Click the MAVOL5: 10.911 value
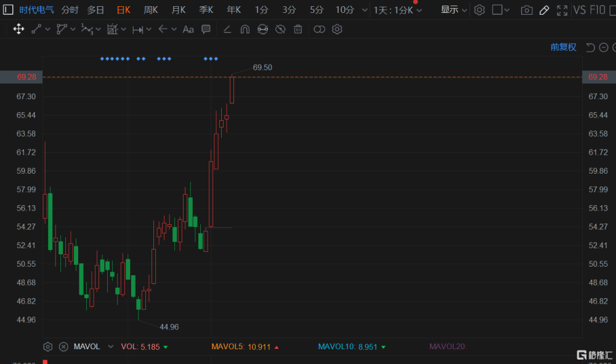 [x=241, y=347]
